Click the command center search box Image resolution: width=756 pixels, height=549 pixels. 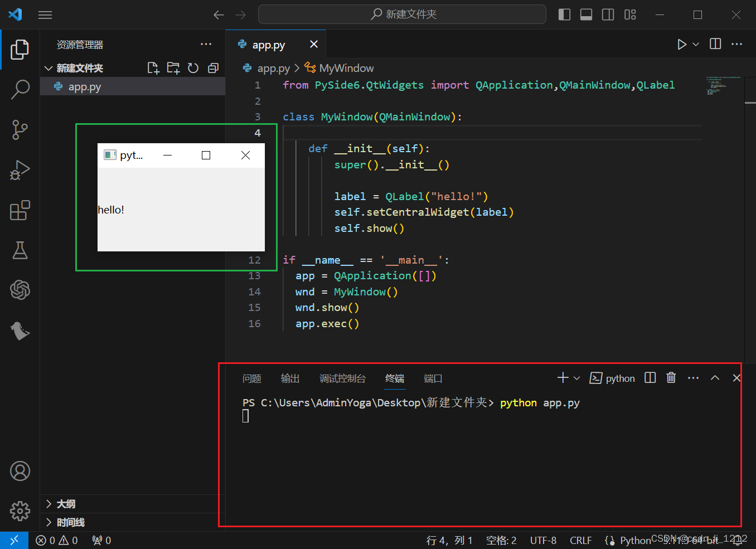click(402, 14)
